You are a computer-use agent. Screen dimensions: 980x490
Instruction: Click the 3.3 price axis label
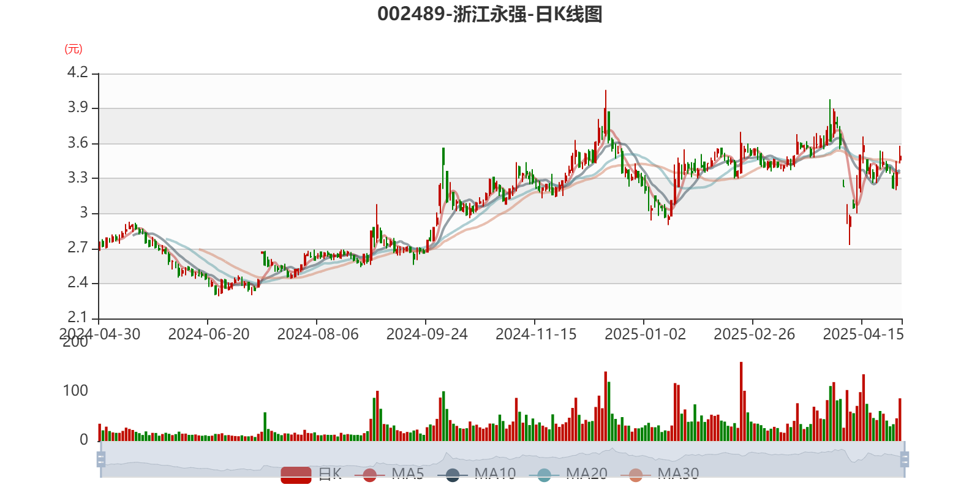click(x=78, y=178)
